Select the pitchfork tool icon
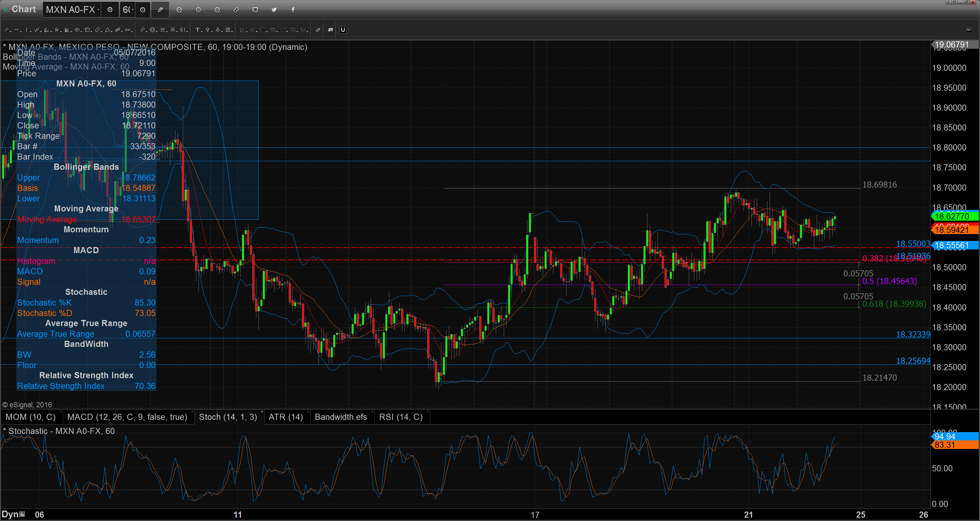Image resolution: width=980 pixels, height=521 pixels. pyautogui.click(x=57, y=30)
